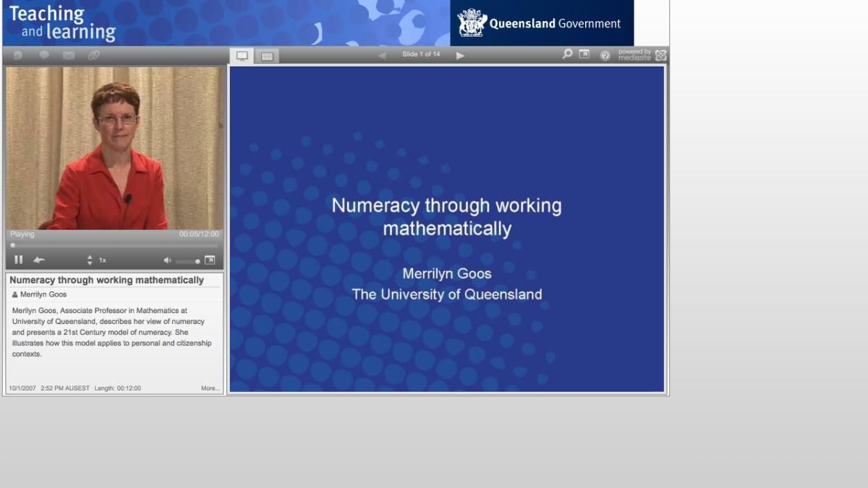Increase playback speed with the up arrow
Screen dimensions: 868x488
point(89,256)
